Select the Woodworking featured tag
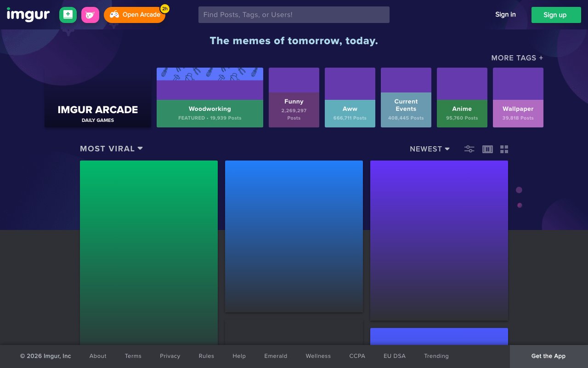The width and height of the screenshot is (588, 368). pyautogui.click(x=210, y=98)
